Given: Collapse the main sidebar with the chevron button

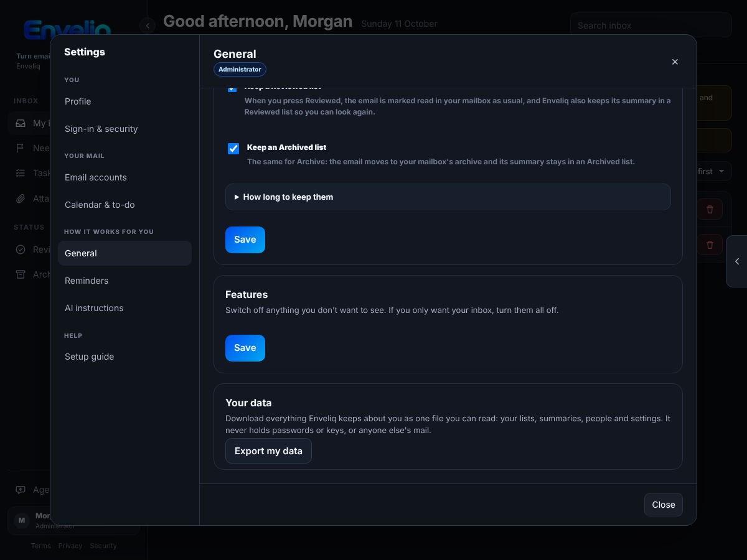Looking at the screenshot, I should pos(148,25).
